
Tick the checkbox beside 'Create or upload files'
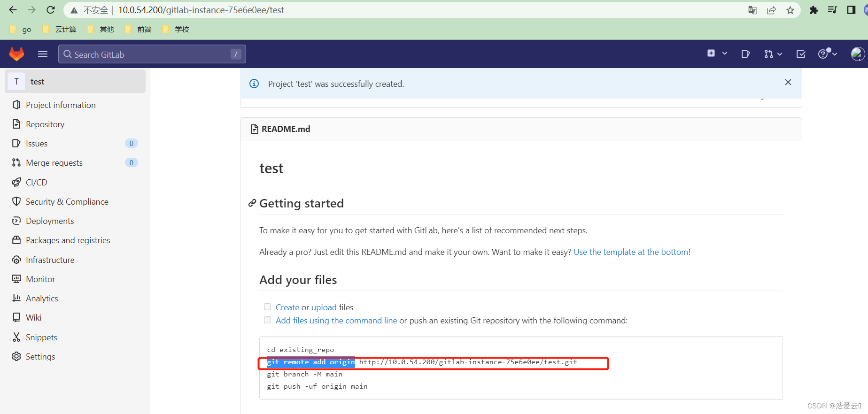tap(268, 307)
